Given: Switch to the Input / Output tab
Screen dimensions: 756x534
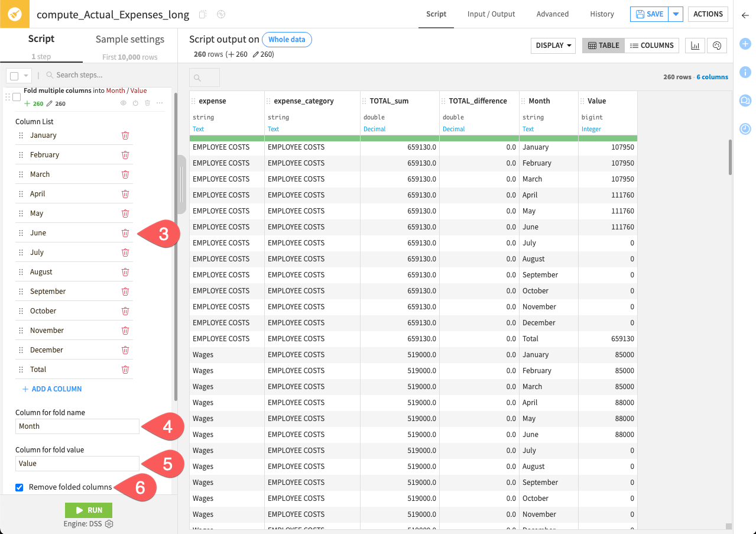Looking at the screenshot, I should 491,14.
